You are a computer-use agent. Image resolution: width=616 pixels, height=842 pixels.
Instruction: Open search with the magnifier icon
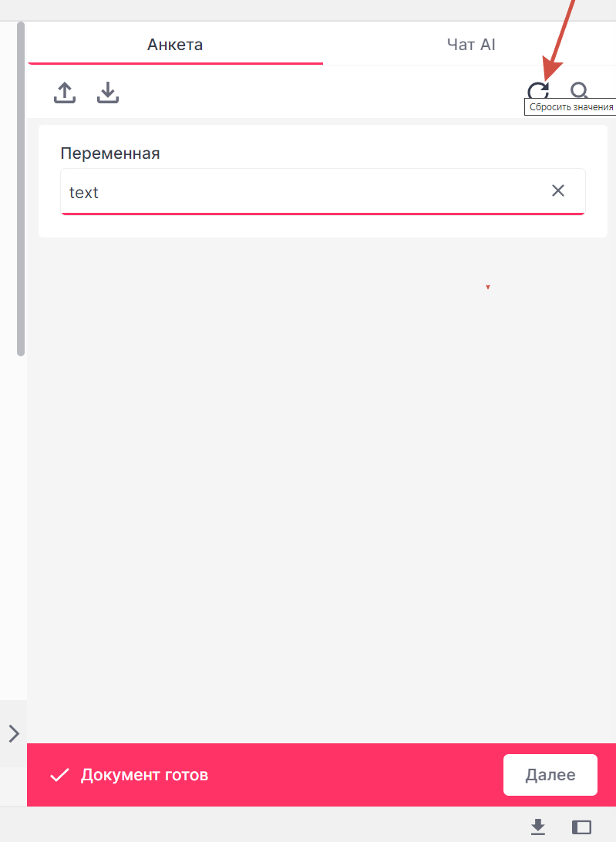pyautogui.click(x=580, y=90)
